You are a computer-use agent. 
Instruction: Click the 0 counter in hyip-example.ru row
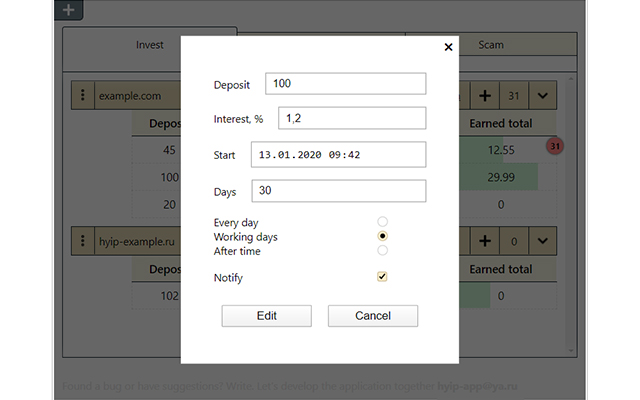pyautogui.click(x=514, y=241)
